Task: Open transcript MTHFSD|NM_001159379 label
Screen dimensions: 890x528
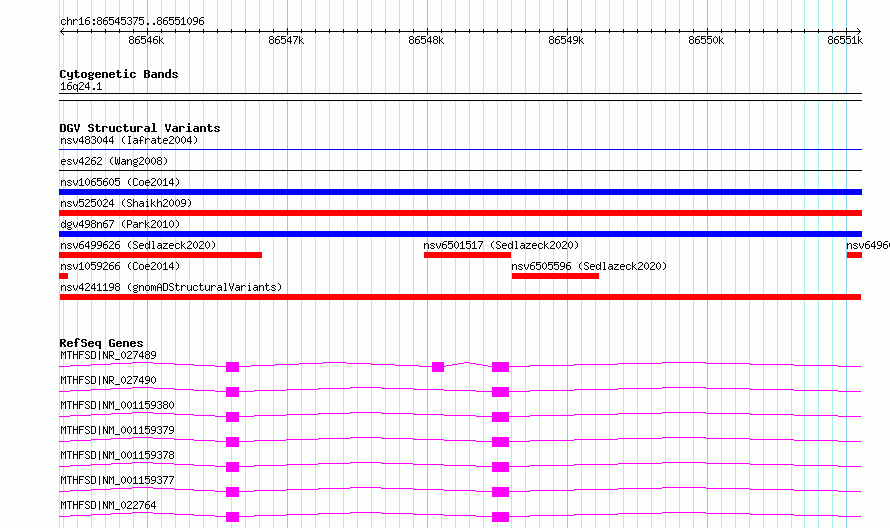Action: point(117,430)
